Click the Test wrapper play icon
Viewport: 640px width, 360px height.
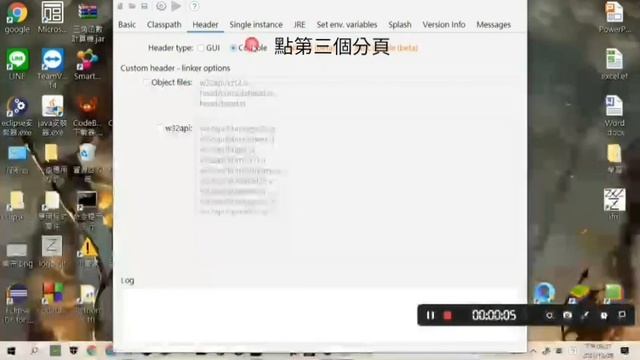[x=176, y=6]
